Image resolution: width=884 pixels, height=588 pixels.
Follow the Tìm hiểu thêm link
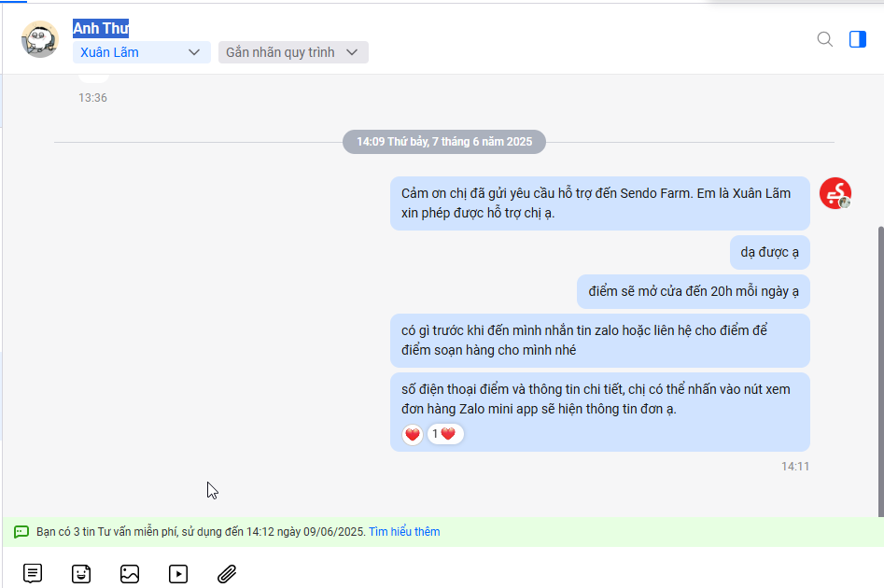coord(404,532)
